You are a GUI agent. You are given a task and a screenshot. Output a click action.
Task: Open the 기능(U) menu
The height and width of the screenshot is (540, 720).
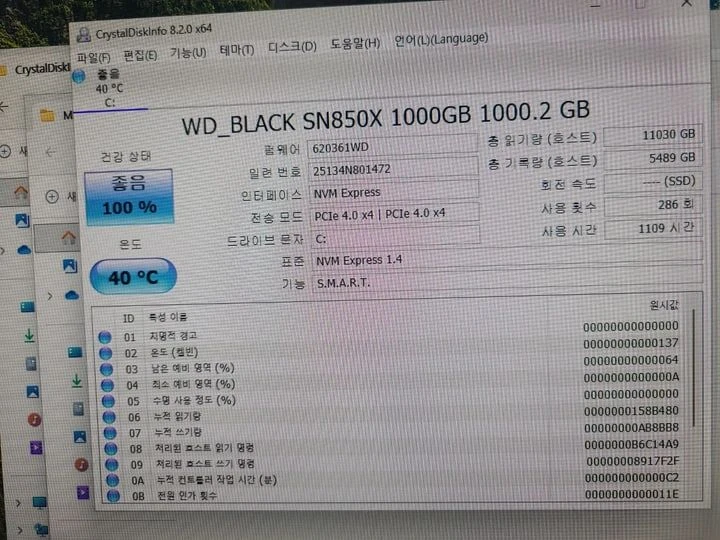188,53
